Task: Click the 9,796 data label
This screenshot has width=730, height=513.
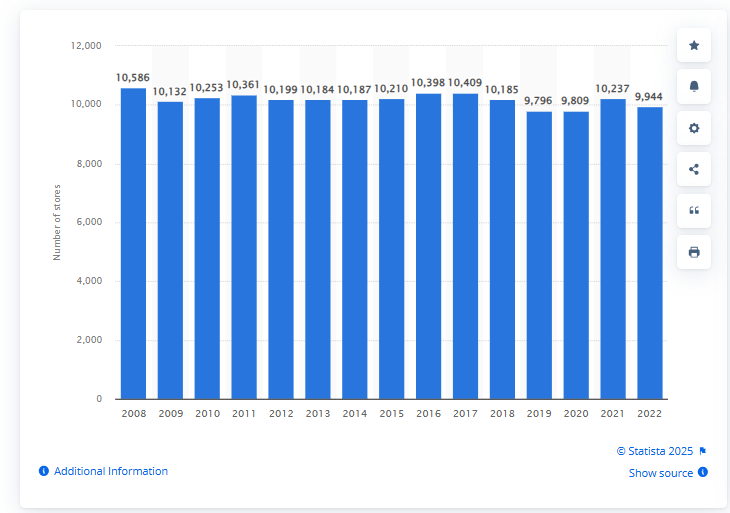Action: coord(538,101)
